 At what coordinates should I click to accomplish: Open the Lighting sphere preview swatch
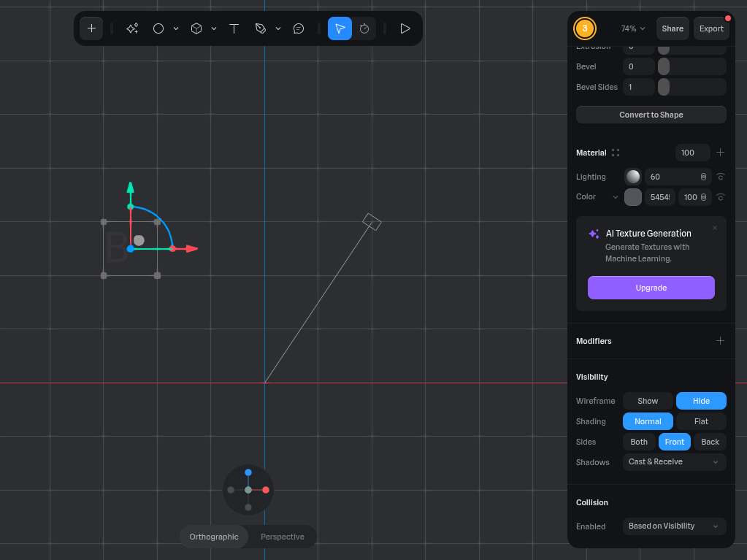point(632,177)
